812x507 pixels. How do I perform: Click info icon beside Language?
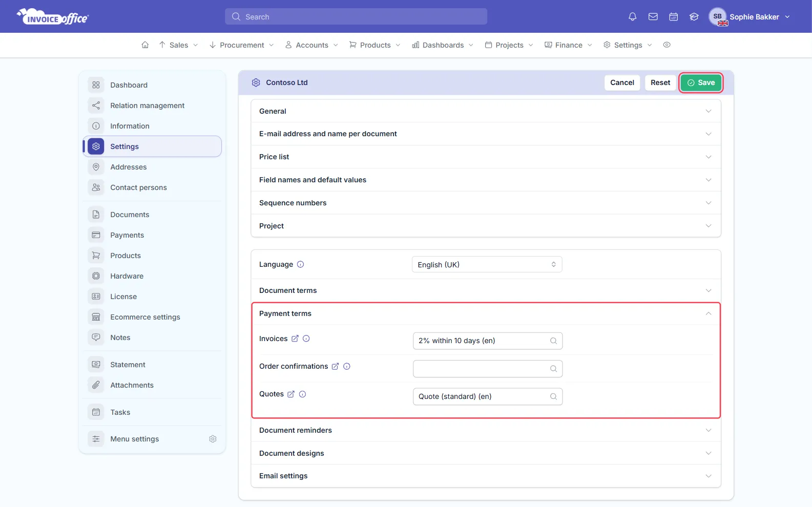(301, 264)
